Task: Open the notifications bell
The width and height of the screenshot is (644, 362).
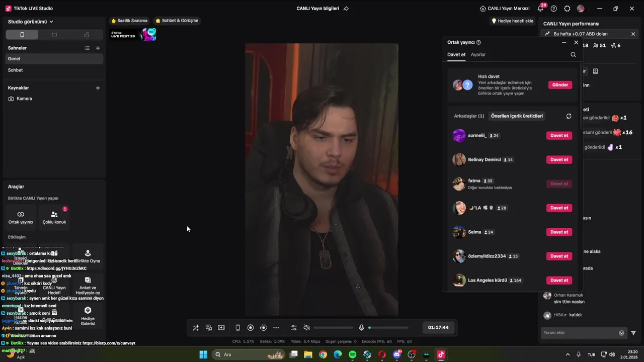Action: [540, 9]
